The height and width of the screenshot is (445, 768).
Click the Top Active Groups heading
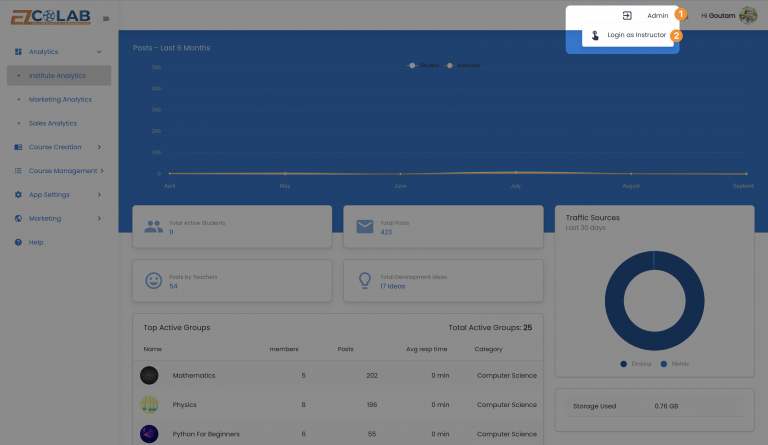[x=176, y=328]
